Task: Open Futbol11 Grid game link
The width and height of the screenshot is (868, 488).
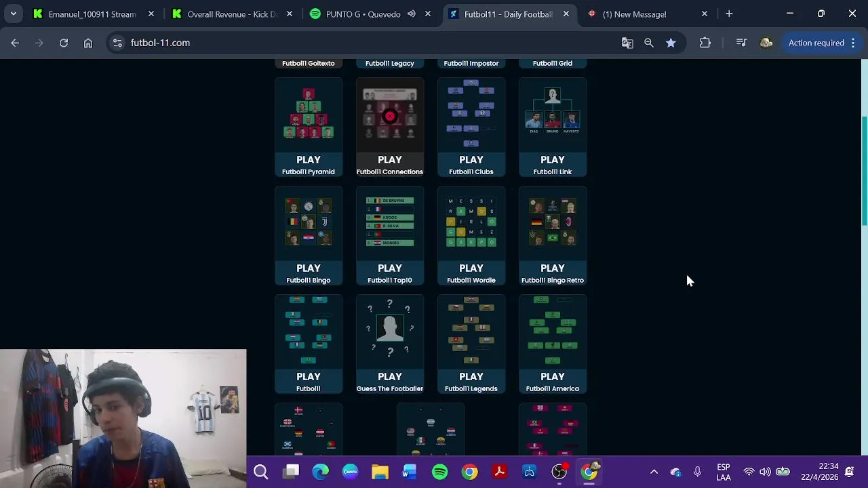Action: [x=553, y=63]
